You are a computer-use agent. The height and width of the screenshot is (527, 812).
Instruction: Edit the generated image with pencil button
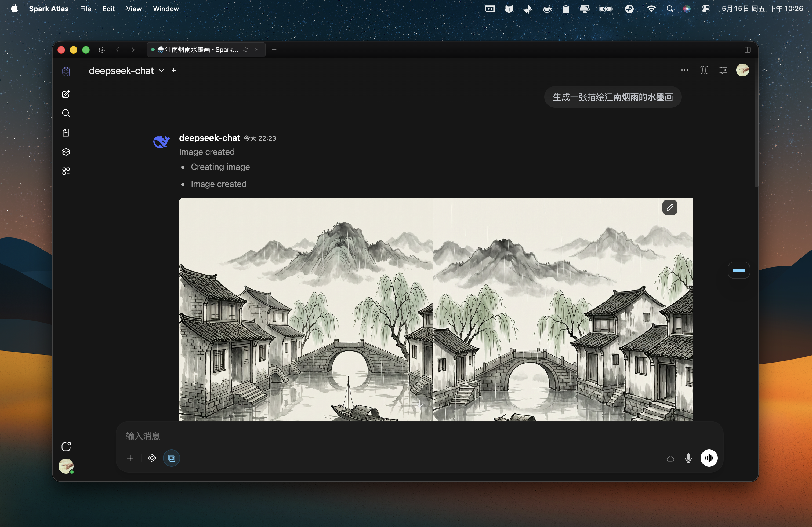click(x=670, y=207)
